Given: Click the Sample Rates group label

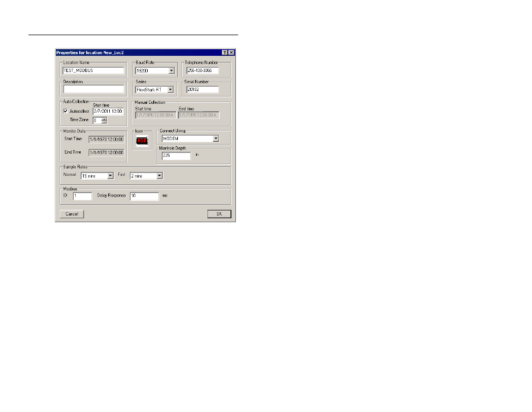Looking at the screenshot, I should (x=75, y=167).
